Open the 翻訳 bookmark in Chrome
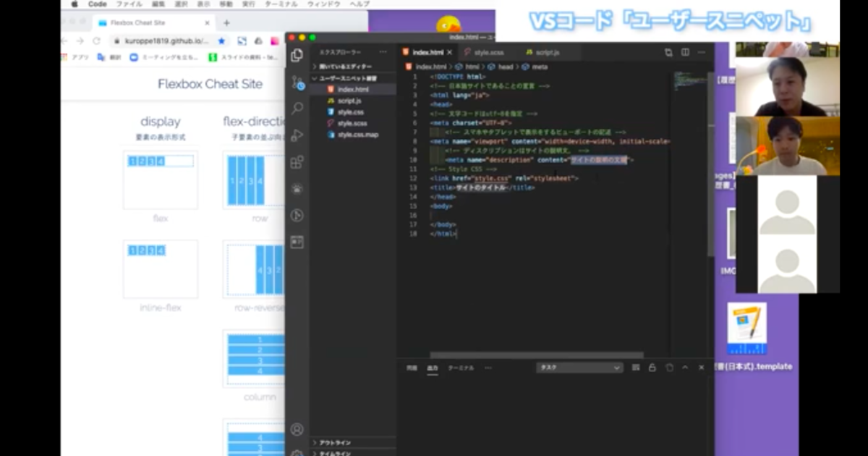The image size is (868, 456). click(110, 57)
